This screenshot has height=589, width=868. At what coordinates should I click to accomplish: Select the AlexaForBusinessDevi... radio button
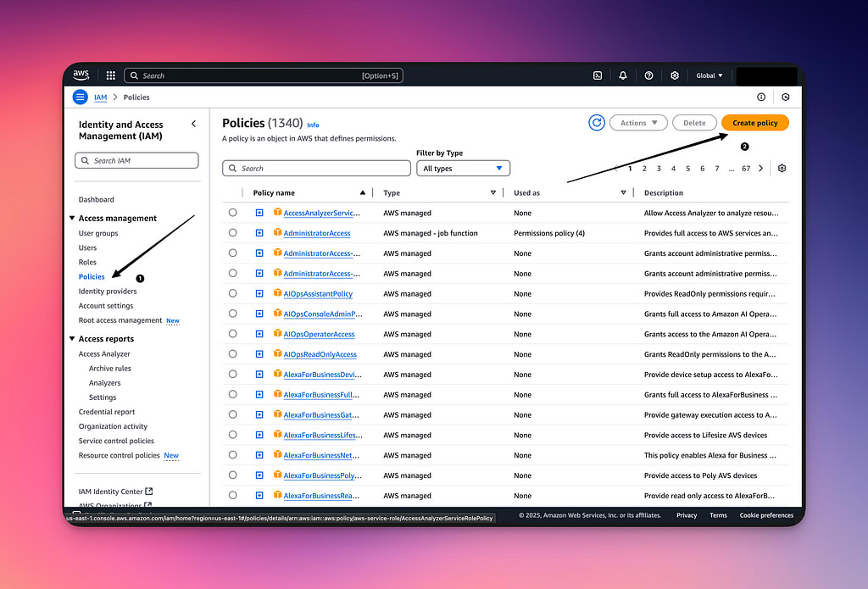coord(232,375)
